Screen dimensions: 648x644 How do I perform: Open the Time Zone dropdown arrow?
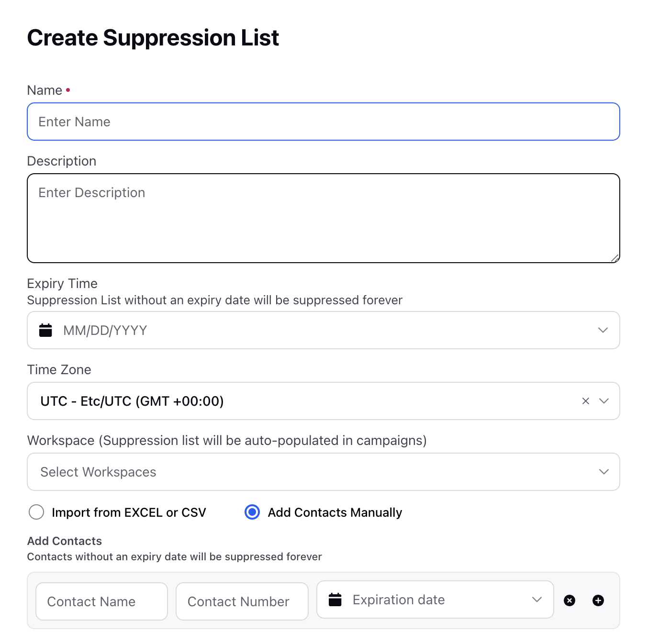coord(604,401)
